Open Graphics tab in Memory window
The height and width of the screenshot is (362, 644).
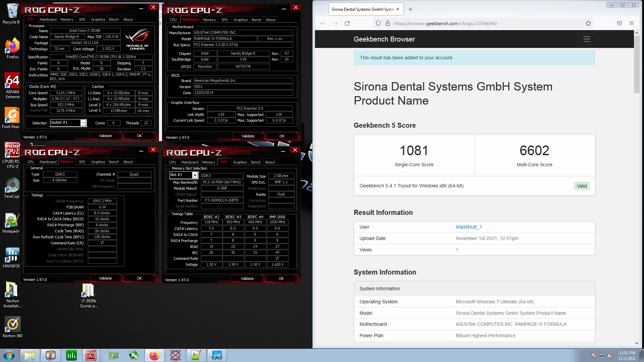click(98, 162)
